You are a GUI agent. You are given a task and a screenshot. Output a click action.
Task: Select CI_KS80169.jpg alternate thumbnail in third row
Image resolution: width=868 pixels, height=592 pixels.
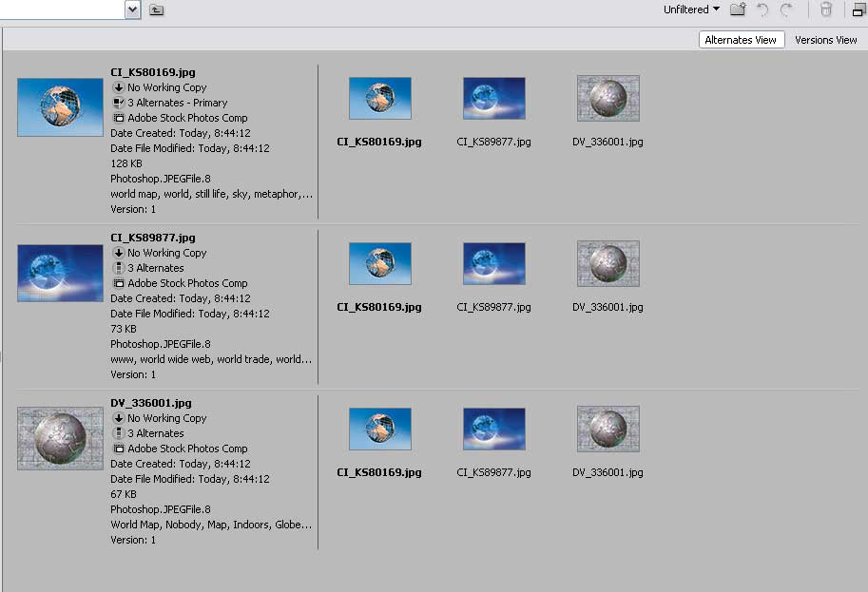coord(380,429)
